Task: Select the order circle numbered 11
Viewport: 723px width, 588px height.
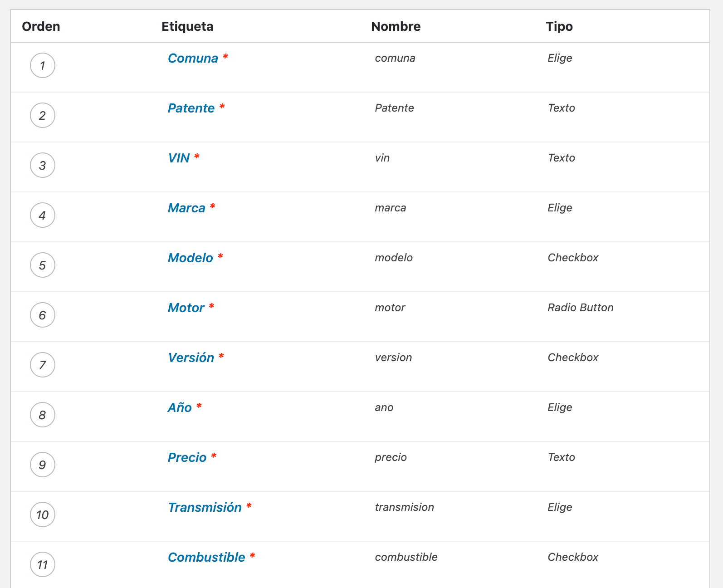Action: tap(43, 564)
